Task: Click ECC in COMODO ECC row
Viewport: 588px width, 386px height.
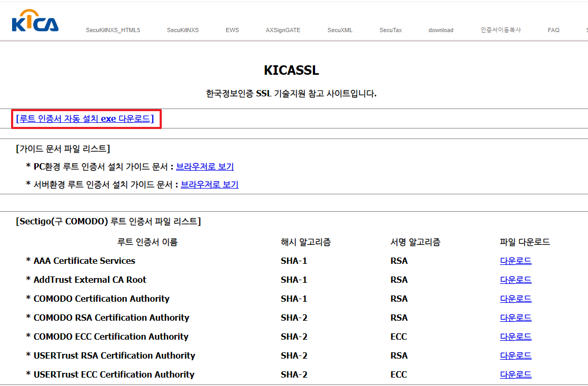Action: tap(399, 337)
